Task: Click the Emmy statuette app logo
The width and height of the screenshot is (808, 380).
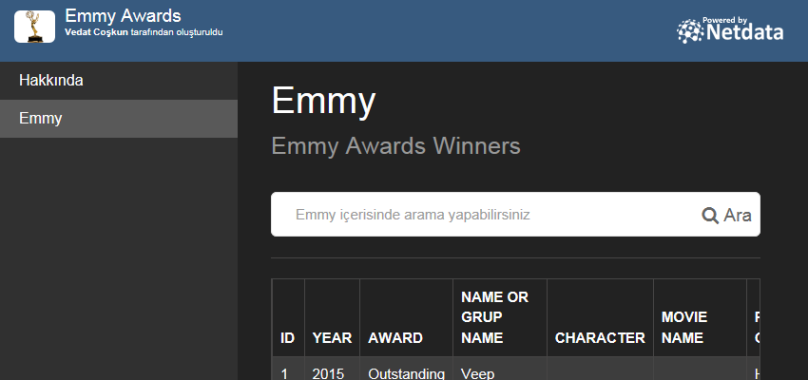Action: pyautogui.click(x=35, y=26)
